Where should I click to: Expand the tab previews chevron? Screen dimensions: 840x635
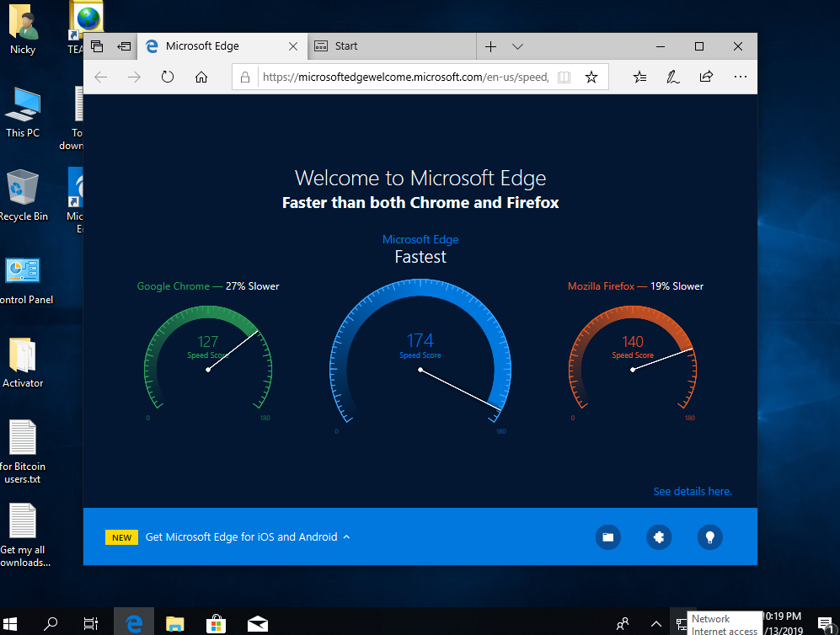[x=517, y=46]
